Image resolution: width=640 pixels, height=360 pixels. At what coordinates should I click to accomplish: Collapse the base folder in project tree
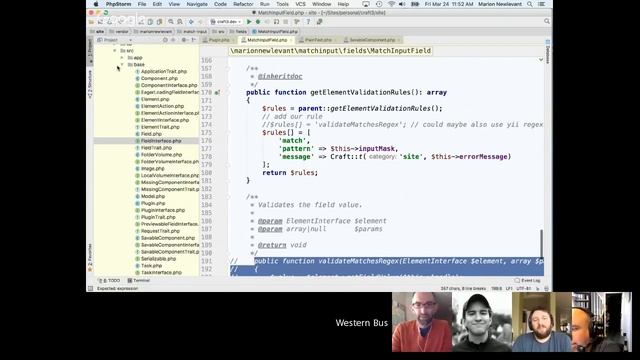click(x=122, y=64)
